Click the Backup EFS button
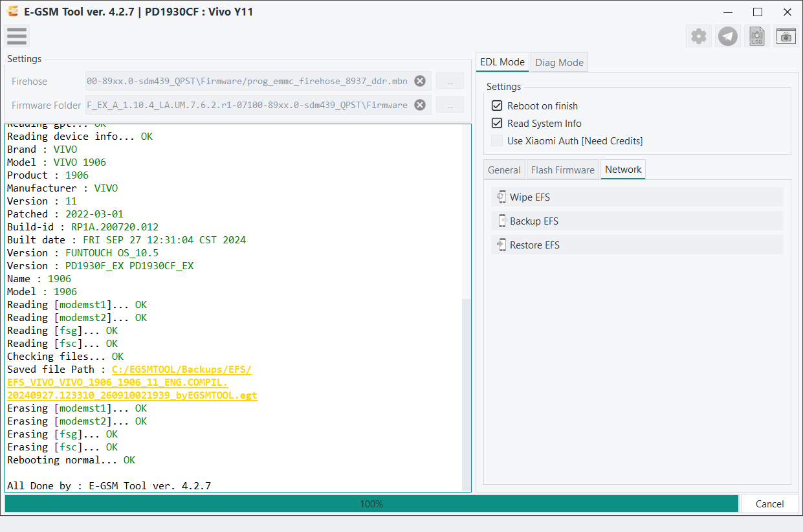 (637, 221)
